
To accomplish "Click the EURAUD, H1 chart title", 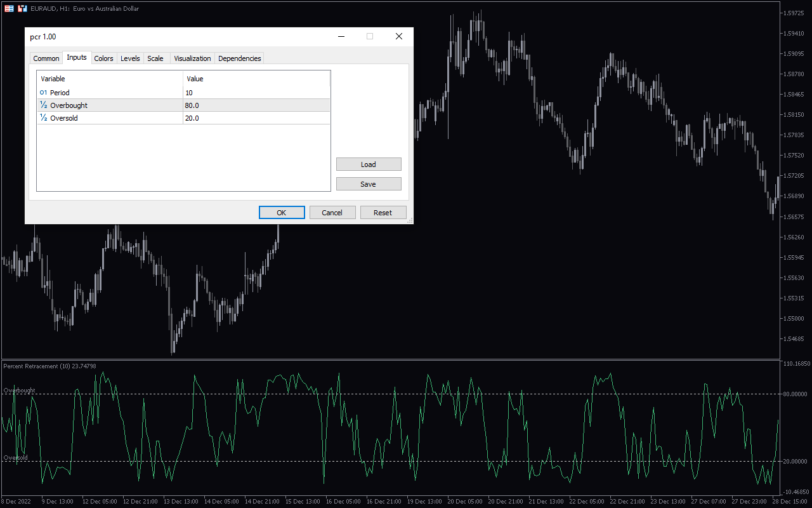I will (84, 9).
